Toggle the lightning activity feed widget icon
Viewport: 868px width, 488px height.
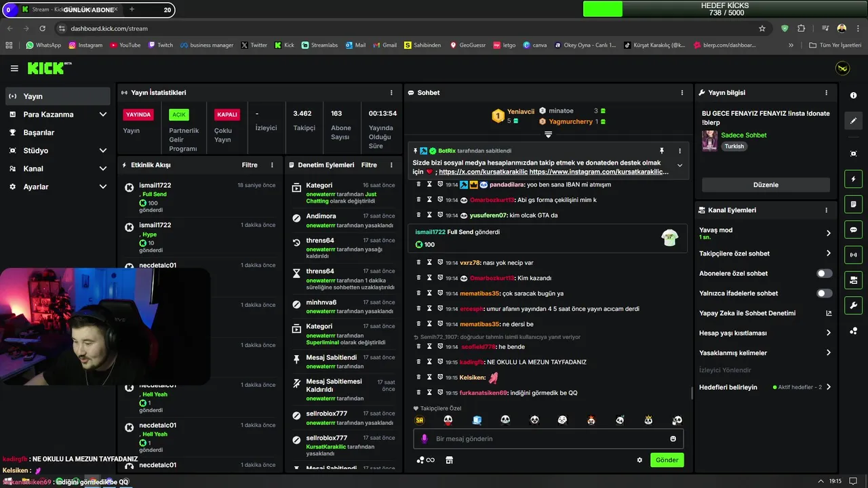click(x=853, y=179)
